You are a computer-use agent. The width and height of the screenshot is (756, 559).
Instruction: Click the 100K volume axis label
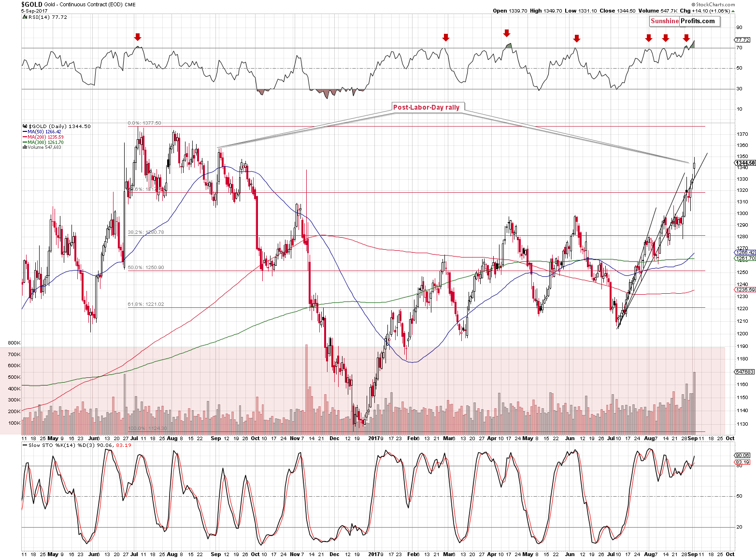pos(14,423)
